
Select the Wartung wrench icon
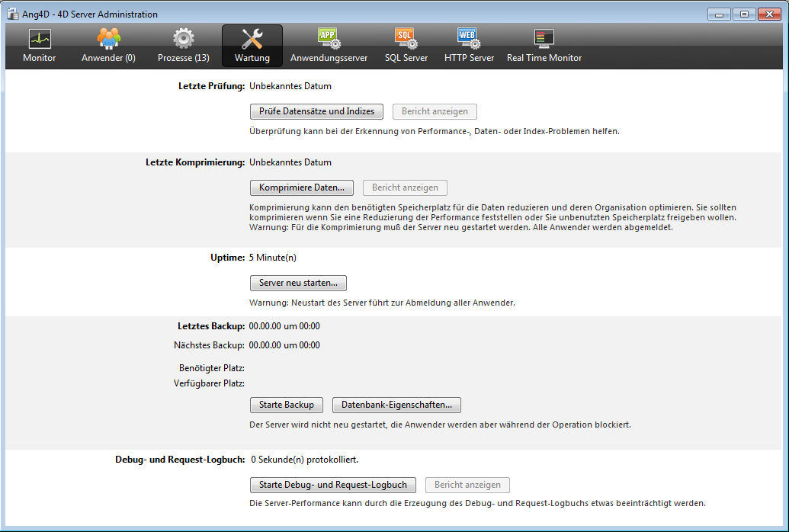252,39
